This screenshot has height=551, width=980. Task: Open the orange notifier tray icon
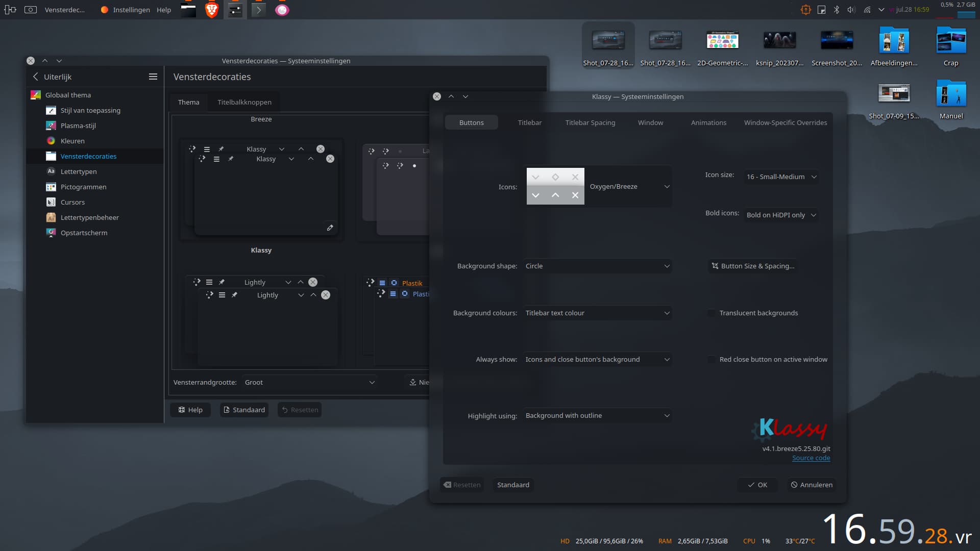[805, 10]
